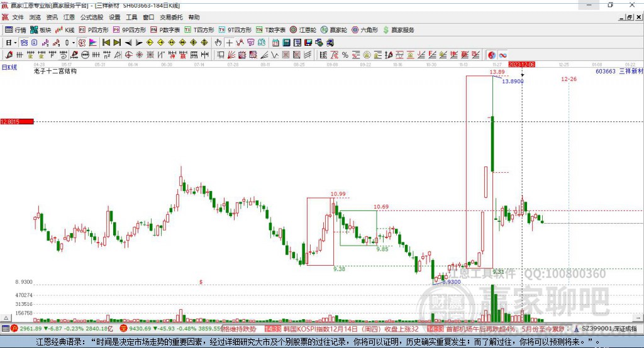Click the 日K线 label
The height and width of the screenshot is (348, 644).
coord(9,67)
